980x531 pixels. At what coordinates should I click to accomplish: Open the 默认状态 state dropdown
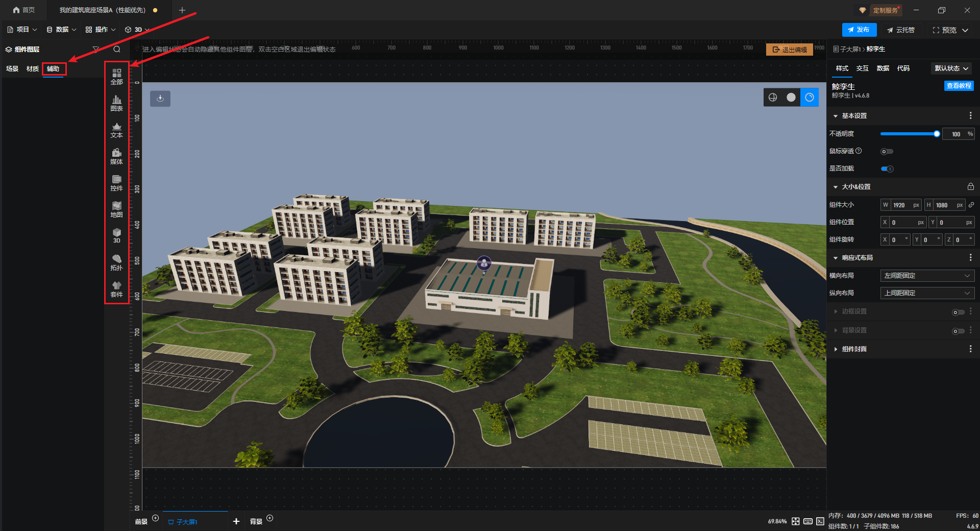(x=951, y=68)
